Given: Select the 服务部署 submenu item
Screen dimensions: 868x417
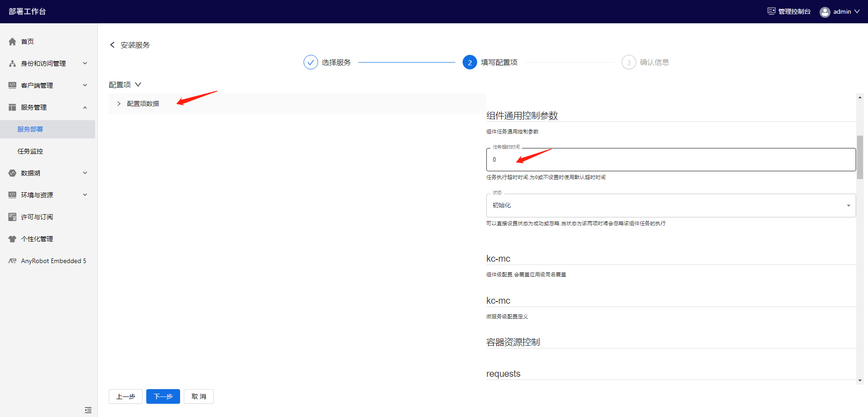Looking at the screenshot, I should click(x=48, y=129).
